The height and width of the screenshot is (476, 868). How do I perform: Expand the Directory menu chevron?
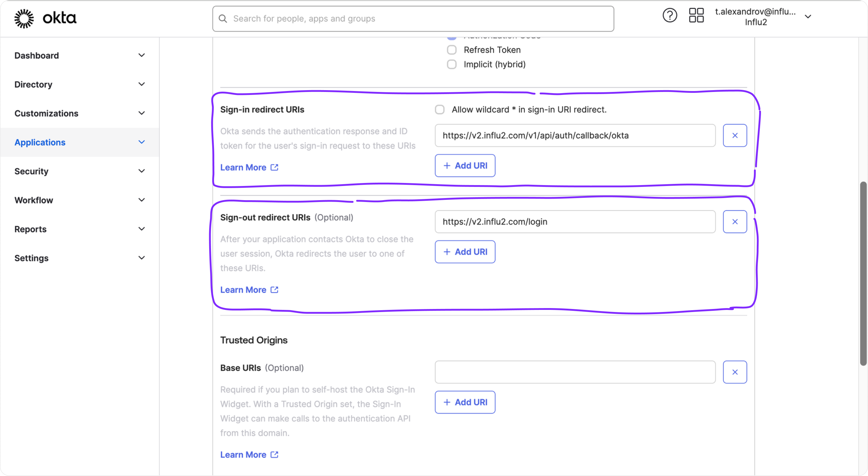[142, 84]
